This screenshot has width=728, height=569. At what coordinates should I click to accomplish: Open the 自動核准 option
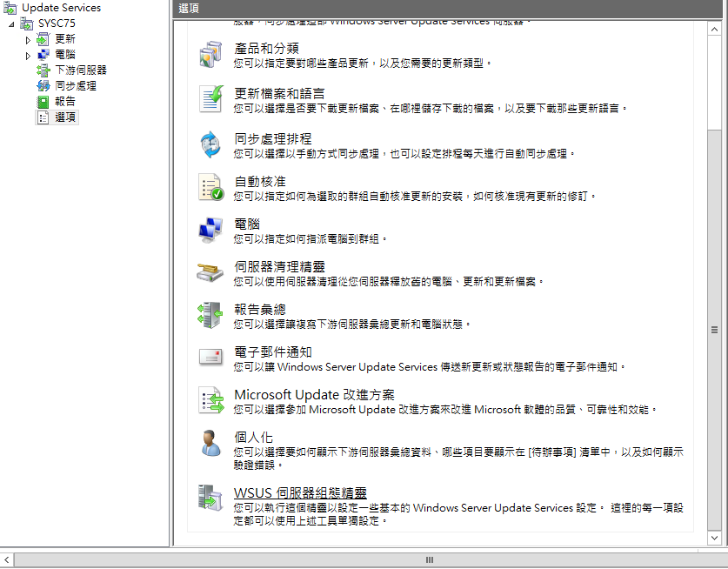tap(260, 182)
